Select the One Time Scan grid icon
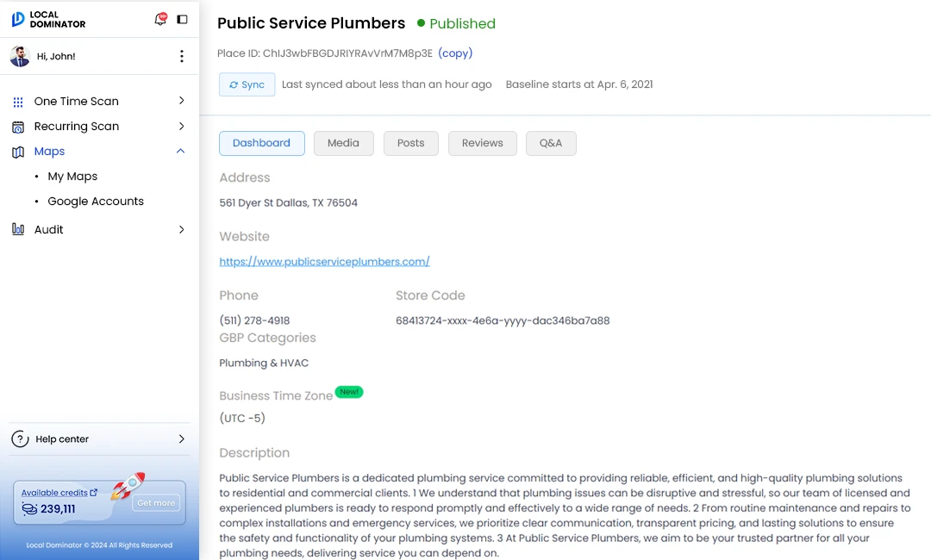 click(18, 101)
